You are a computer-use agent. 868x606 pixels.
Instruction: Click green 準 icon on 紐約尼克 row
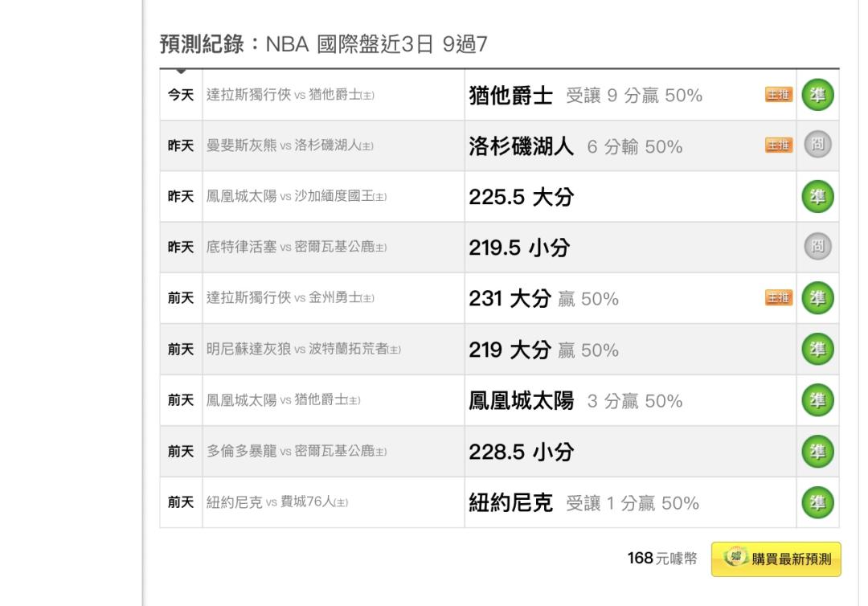pyautogui.click(x=817, y=502)
